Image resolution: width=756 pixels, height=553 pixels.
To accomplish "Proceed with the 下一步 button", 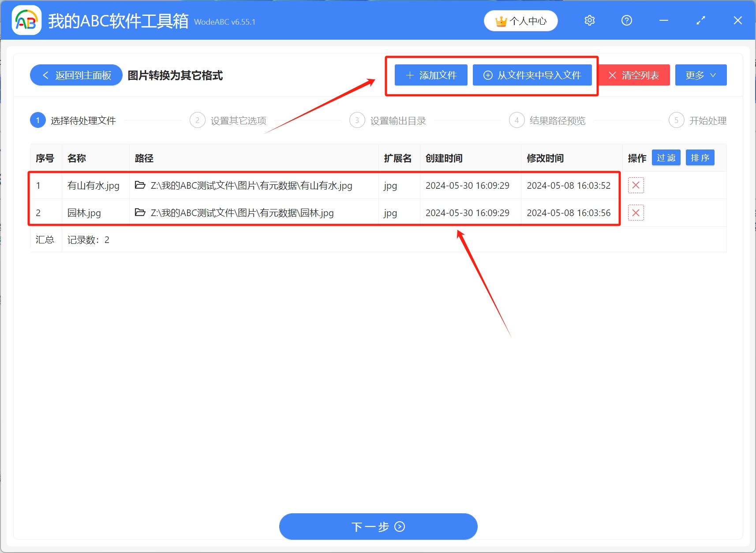I will click(x=378, y=527).
